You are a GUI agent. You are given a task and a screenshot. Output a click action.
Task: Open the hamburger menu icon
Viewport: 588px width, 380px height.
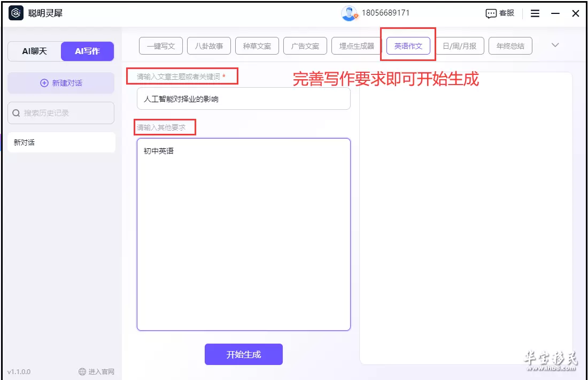click(x=535, y=13)
